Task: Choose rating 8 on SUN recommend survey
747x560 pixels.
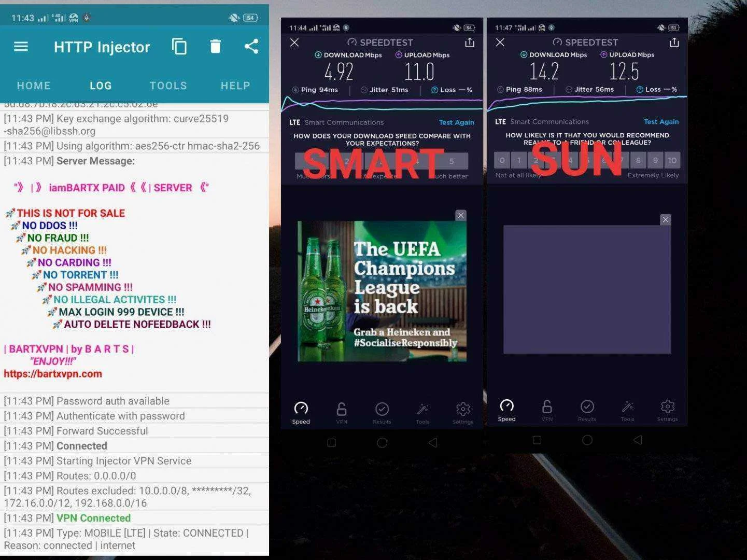Action: (638, 160)
